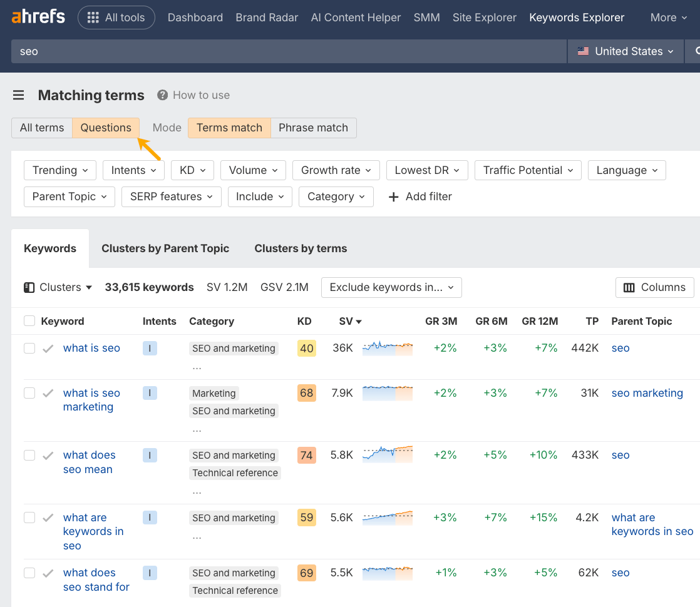The height and width of the screenshot is (607, 700).
Task: Click the Columns layout icon button
Action: point(654,287)
